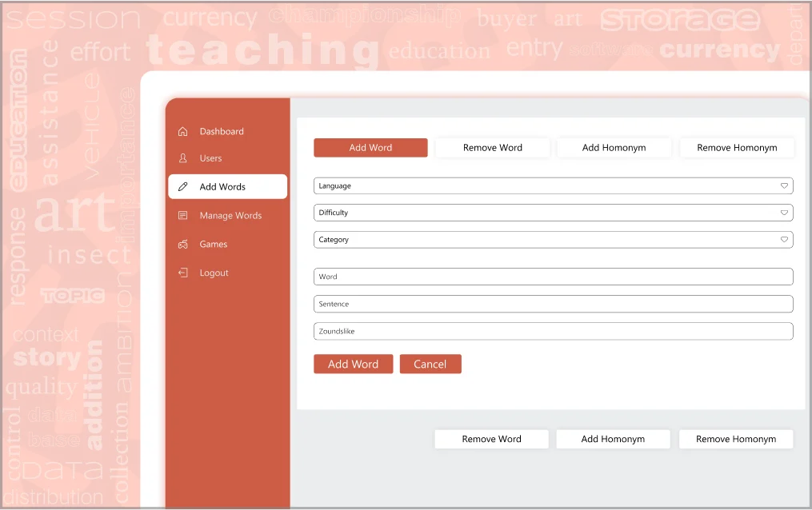
Task: Select the top Add Homonym tab
Action: pos(614,148)
